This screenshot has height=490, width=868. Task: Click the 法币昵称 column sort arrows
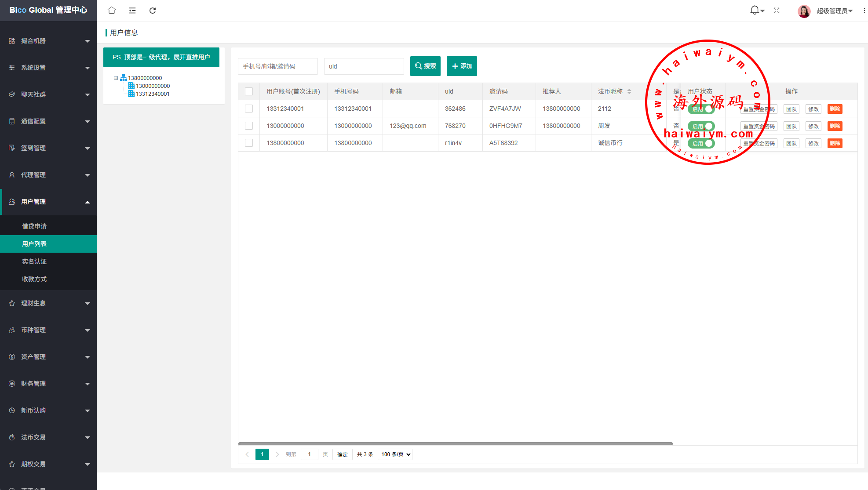tap(629, 91)
